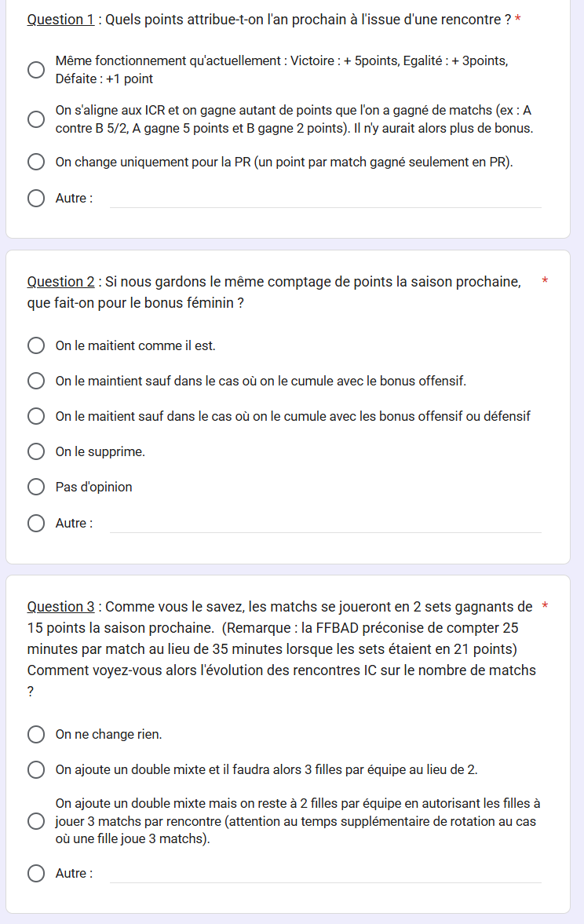Click the Autre text field in Question 1
The image size is (584, 924).
point(325,199)
